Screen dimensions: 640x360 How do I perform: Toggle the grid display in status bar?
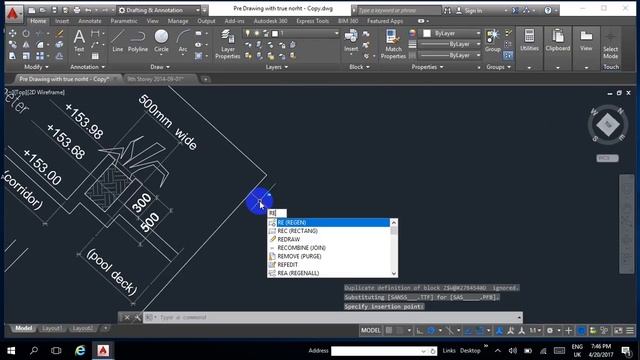[x=389, y=331]
